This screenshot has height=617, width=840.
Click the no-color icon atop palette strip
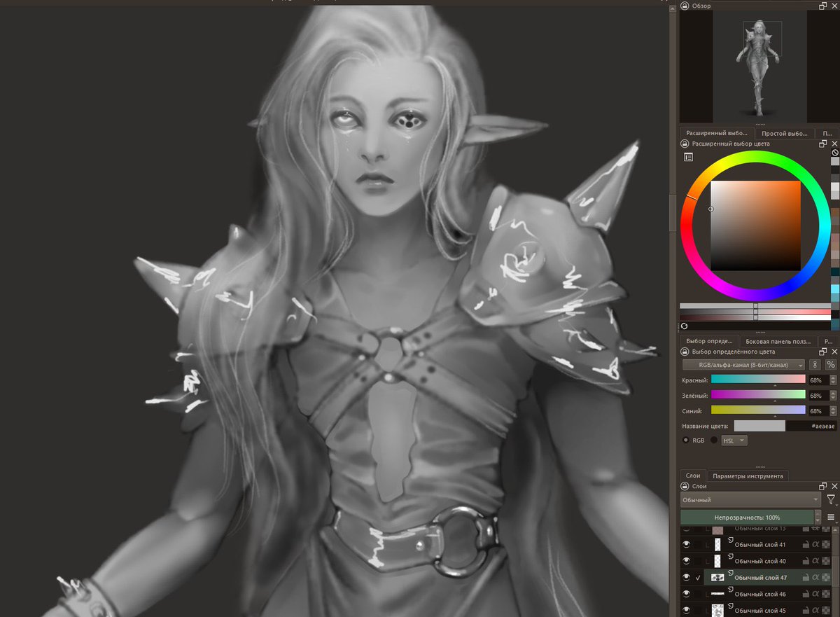click(835, 153)
